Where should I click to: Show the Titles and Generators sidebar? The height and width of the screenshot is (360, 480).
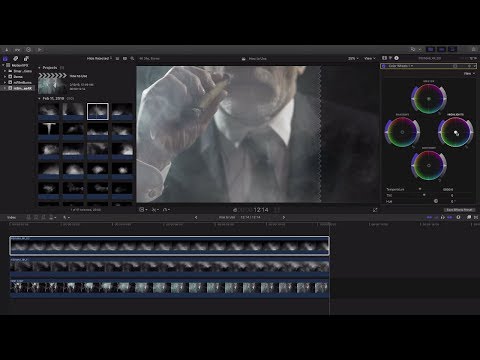pyautogui.click(x=26, y=59)
